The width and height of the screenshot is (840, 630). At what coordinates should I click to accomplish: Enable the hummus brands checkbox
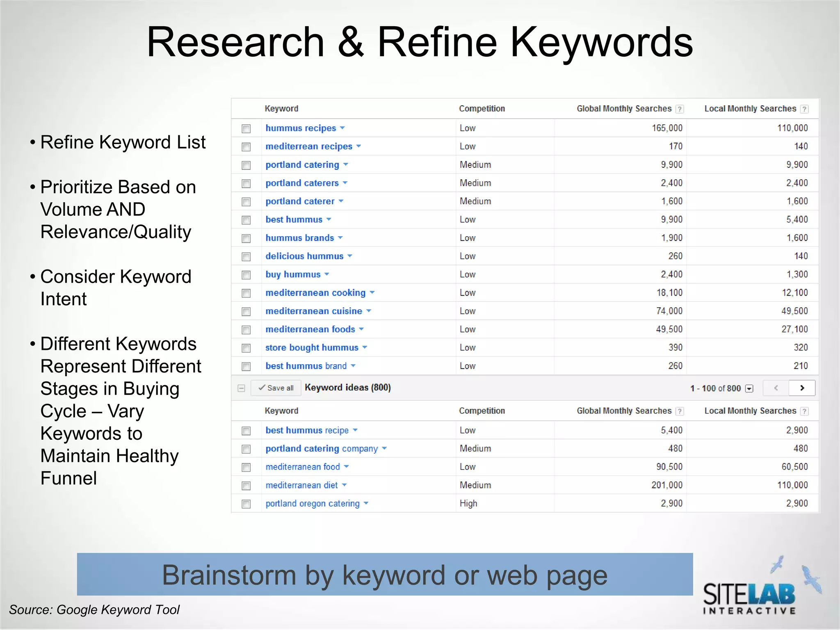coord(246,238)
